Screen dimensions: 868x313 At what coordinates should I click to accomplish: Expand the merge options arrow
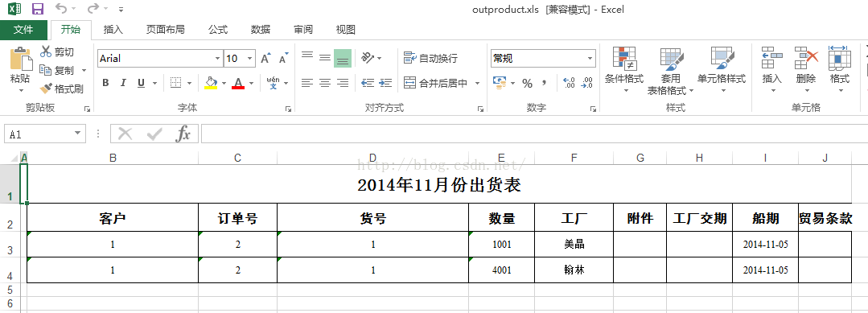pos(478,83)
